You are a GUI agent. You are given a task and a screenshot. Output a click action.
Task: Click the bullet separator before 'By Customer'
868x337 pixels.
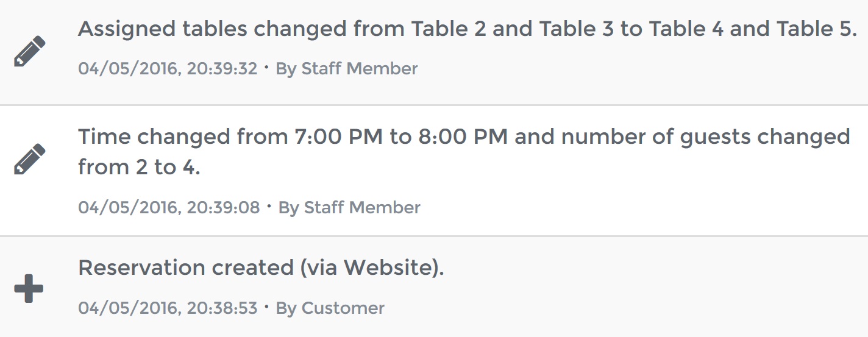pyautogui.click(x=266, y=307)
